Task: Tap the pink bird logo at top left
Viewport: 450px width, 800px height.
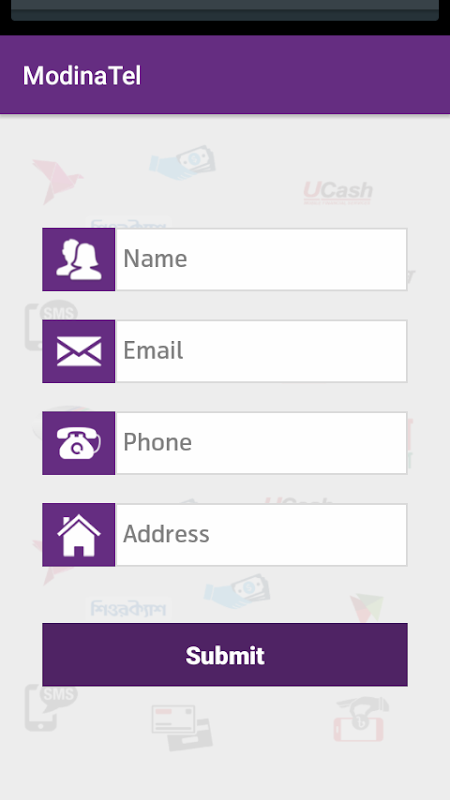Action: click(57, 181)
